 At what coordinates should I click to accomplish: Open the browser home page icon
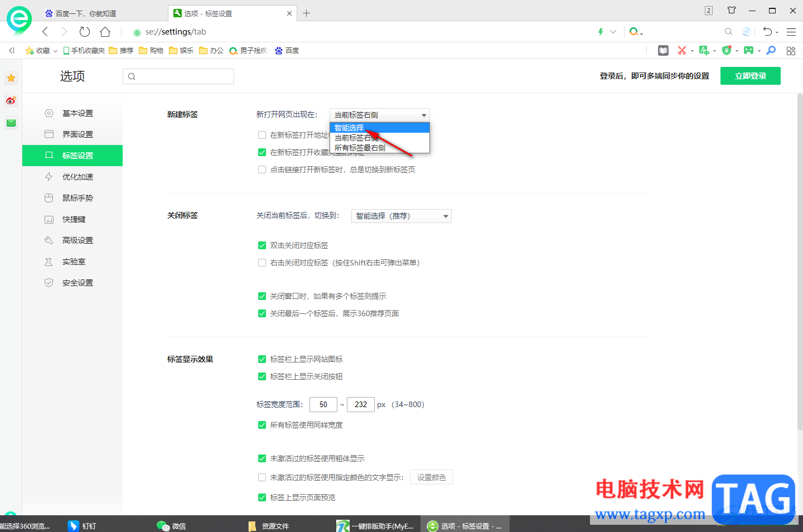pyautogui.click(x=105, y=32)
